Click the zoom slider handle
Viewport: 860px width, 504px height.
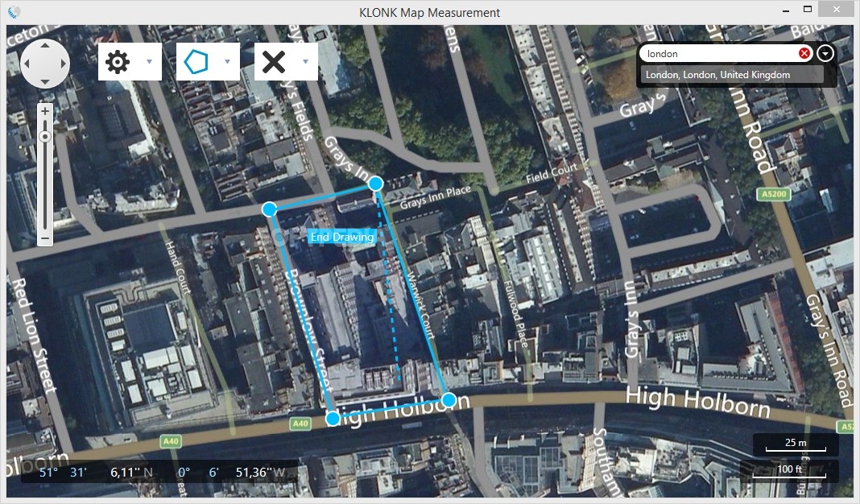point(45,136)
